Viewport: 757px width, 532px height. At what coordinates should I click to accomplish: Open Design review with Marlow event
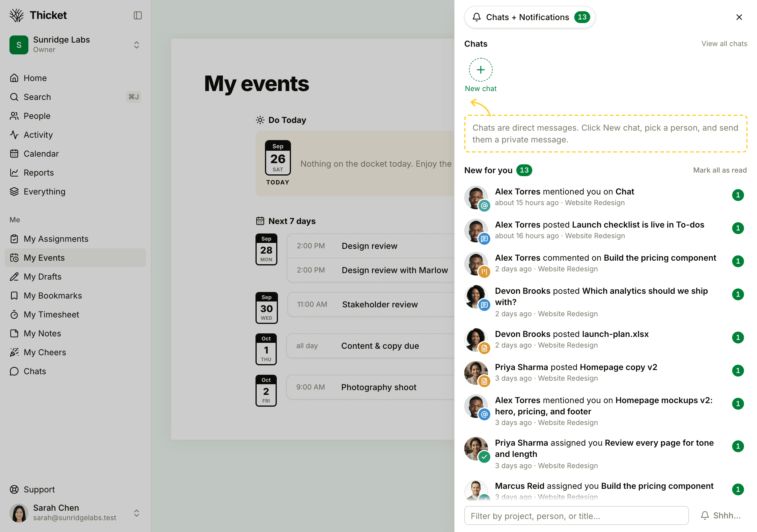(371, 270)
